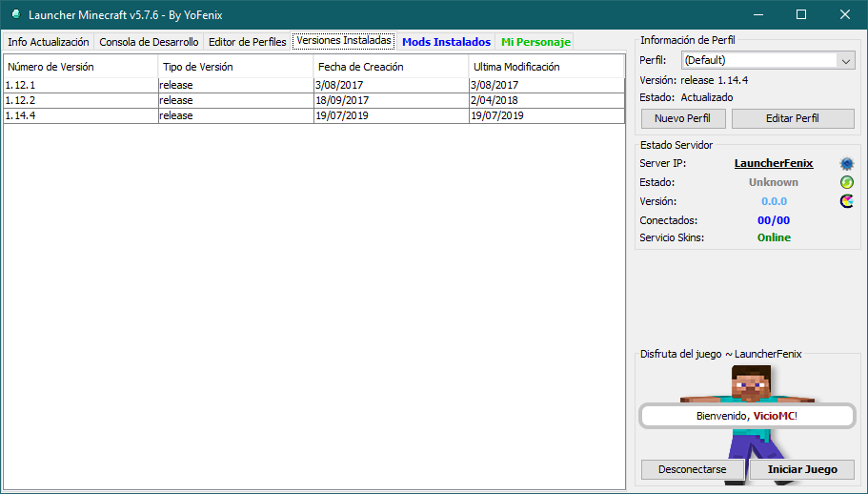Click Versión: release 1.14.4 text
The image size is (868, 494).
point(694,80)
